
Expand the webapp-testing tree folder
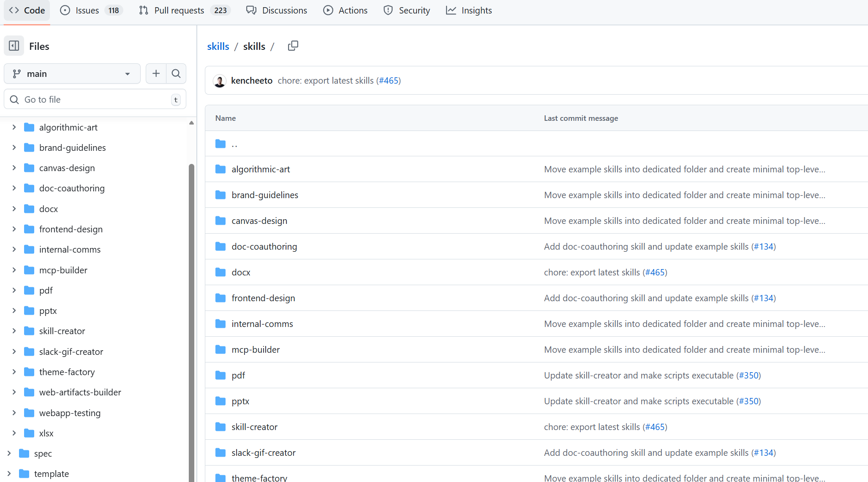pos(14,413)
